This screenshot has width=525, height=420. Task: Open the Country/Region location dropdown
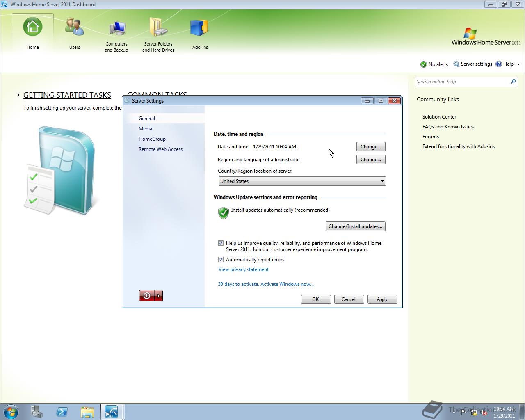pyautogui.click(x=302, y=181)
